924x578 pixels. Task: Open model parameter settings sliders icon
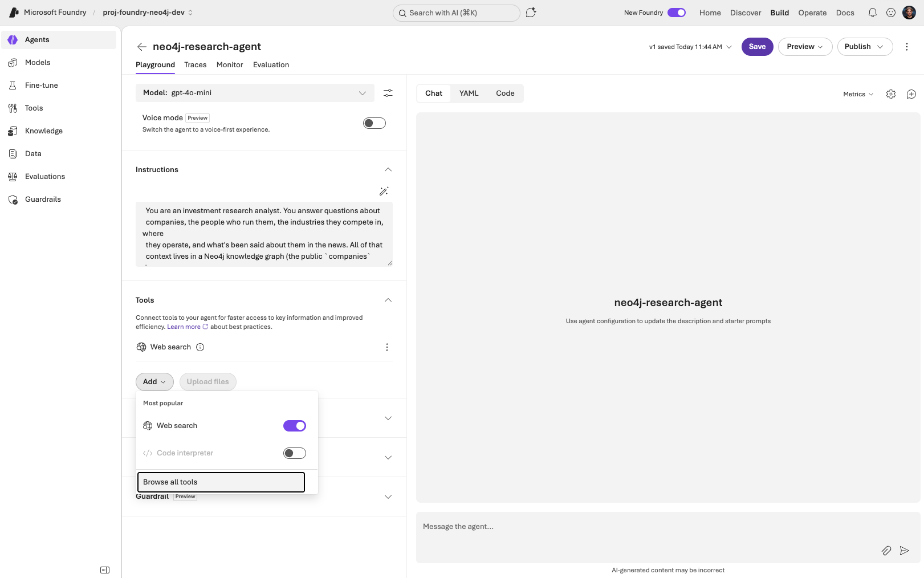coord(388,93)
